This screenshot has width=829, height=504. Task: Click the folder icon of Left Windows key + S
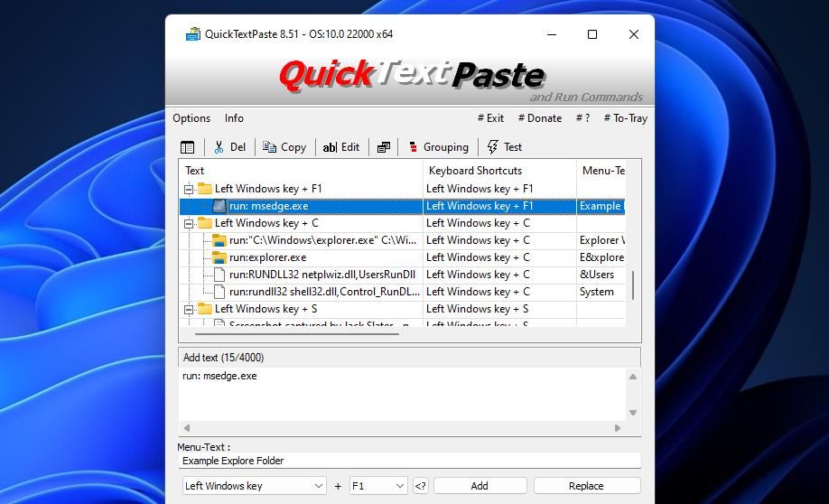pos(205,309)
